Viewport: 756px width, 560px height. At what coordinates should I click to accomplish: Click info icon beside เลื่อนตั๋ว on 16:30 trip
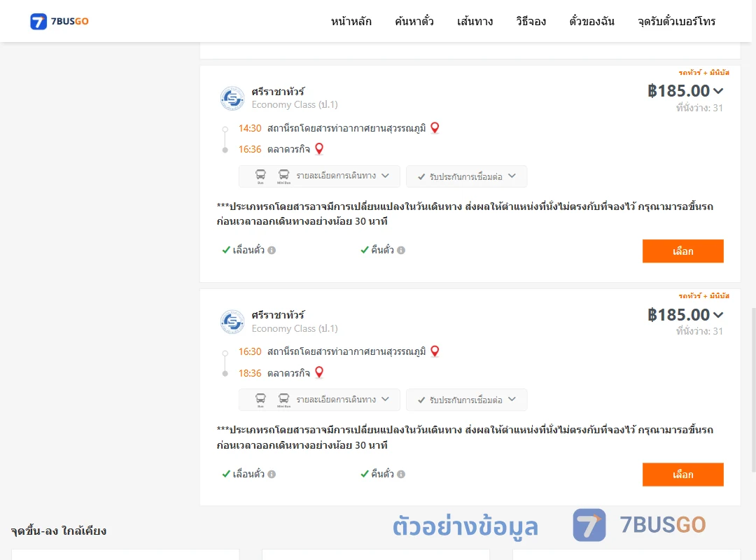pyautogui.click(x=272, y=474)
